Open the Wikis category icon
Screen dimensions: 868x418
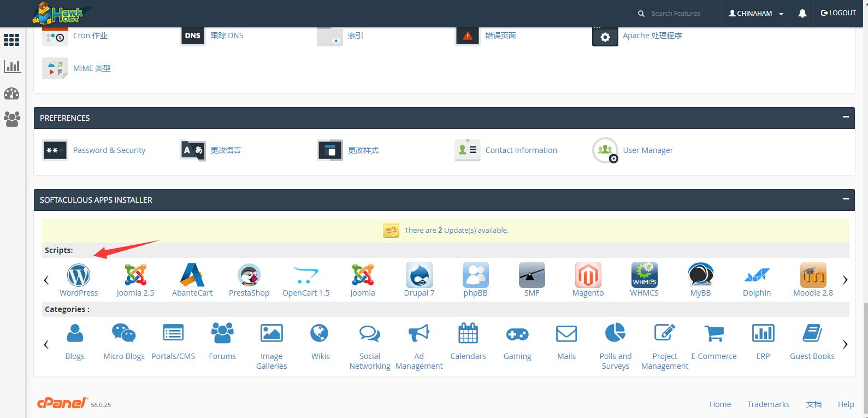click(320, 333)
